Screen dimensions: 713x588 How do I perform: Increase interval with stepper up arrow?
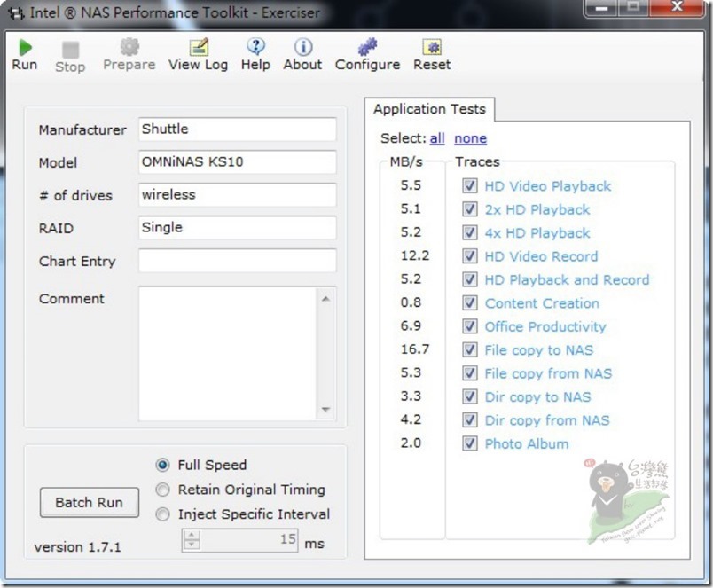coord(192,535)
